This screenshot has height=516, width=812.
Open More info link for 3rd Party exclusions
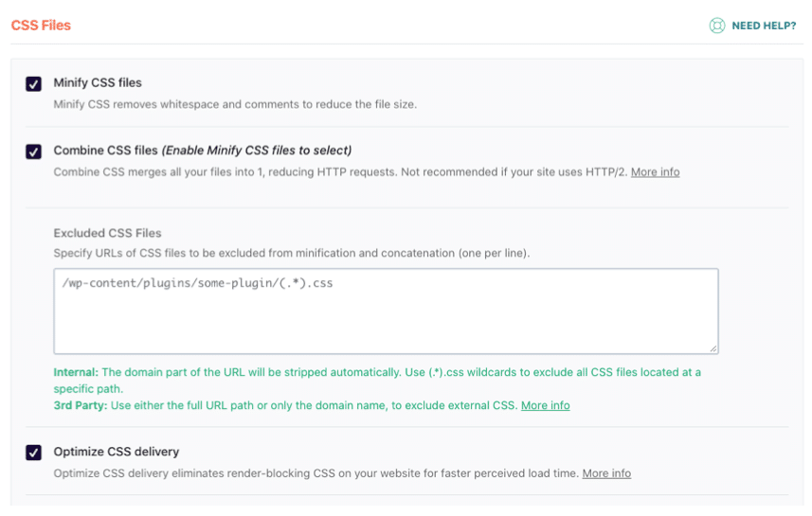pyautogui.click(x=546, y=405)
